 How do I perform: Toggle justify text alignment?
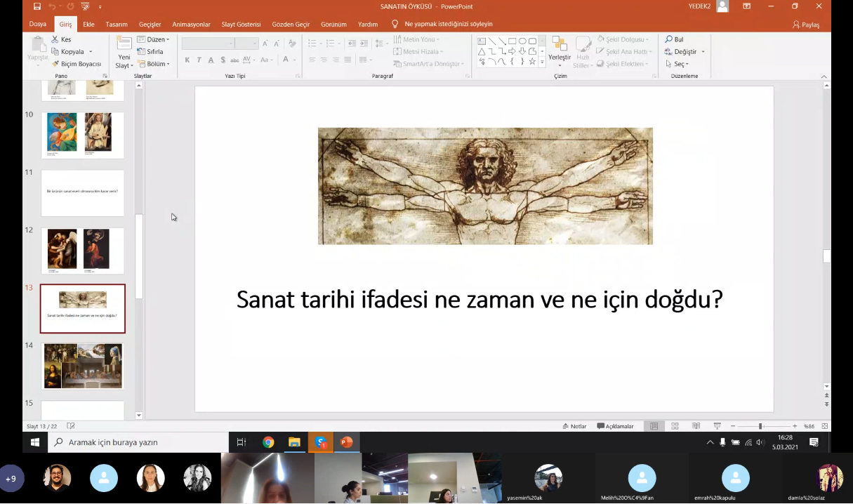(348, 60)
